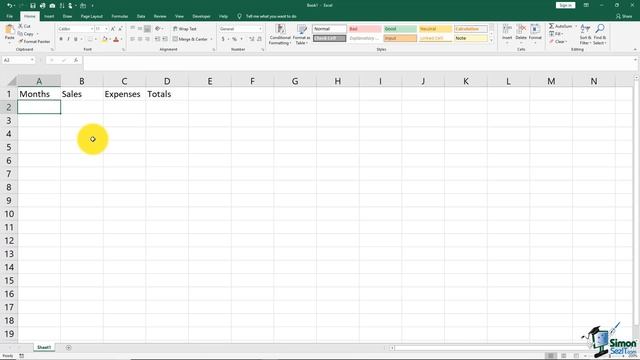Switch to the Formulas tab

[120, 16]
